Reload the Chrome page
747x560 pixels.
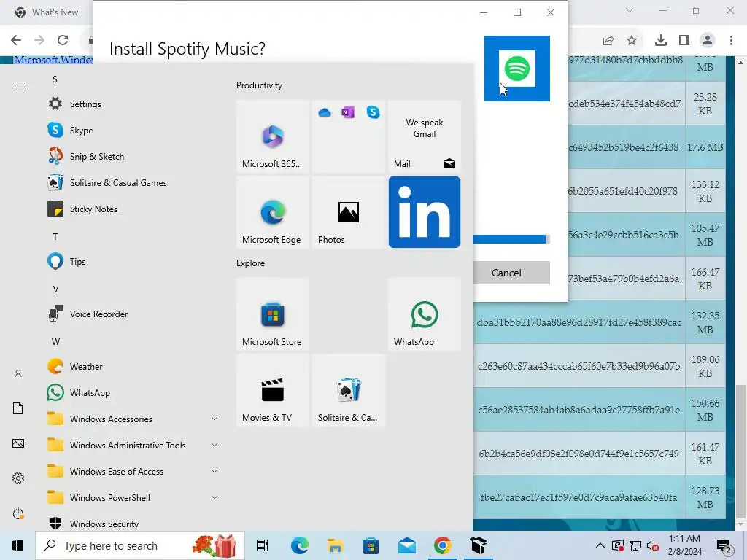tap(63, 41)
